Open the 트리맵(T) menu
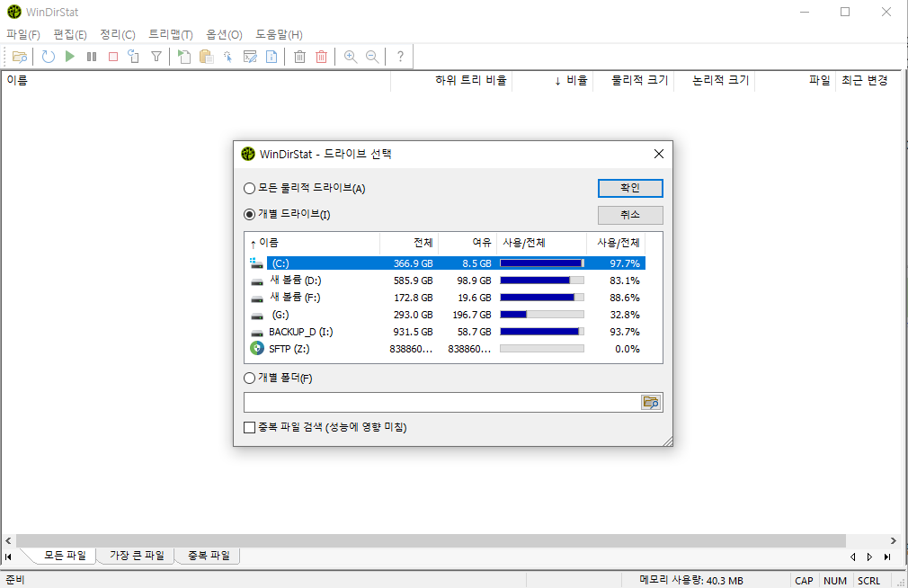The height and width of the screenshot is (588, 908). 171,35
